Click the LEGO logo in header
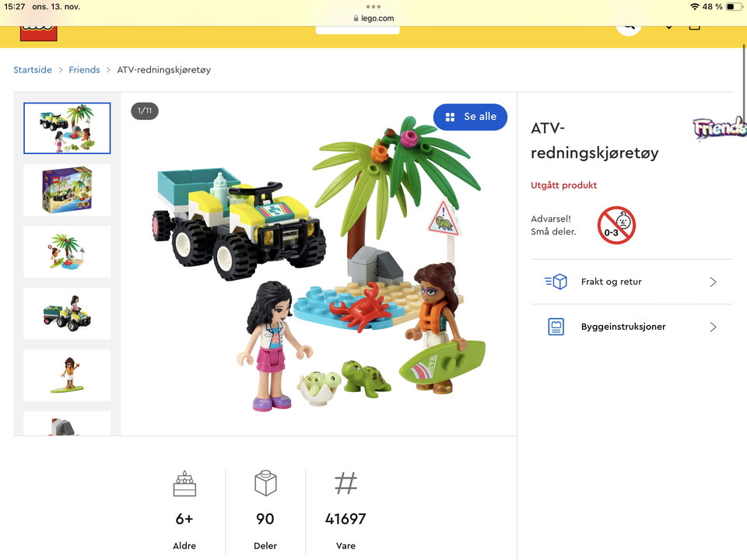Image resolution: width=747 pixels, height=560 pixels. point(39,33)
